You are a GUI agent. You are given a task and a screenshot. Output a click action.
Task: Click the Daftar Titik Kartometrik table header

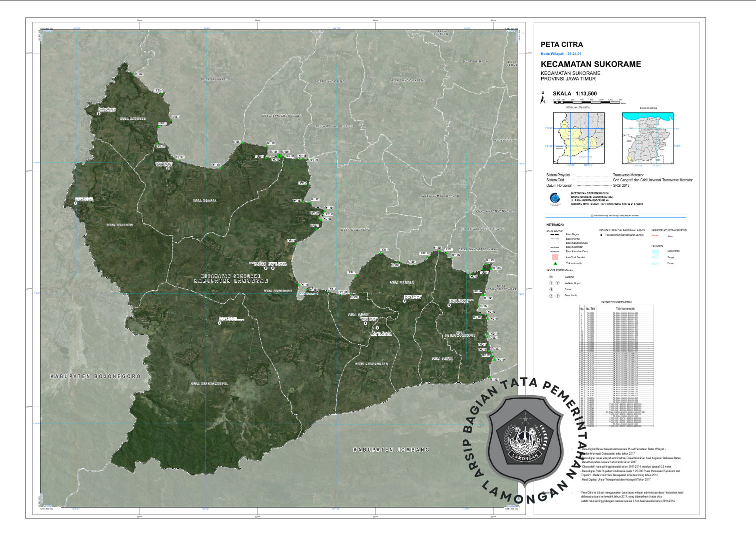pyautogui.click(x=616, y=302)
